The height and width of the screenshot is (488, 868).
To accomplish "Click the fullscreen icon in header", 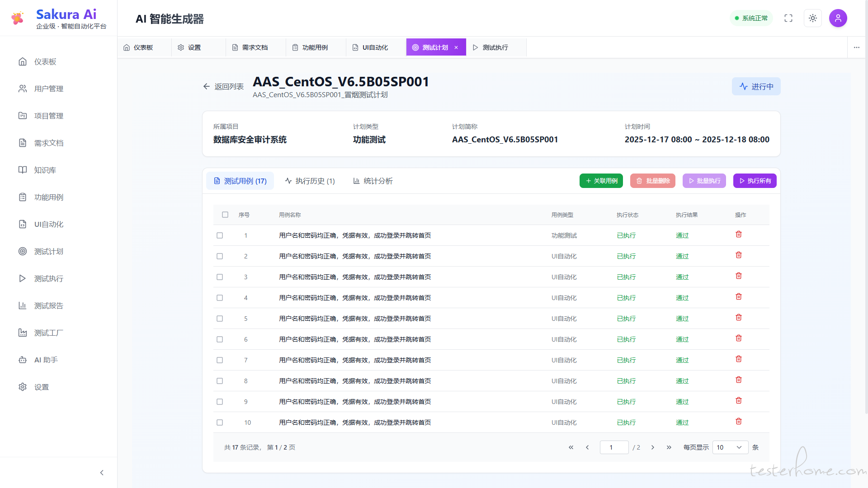I will click(788, 18).
